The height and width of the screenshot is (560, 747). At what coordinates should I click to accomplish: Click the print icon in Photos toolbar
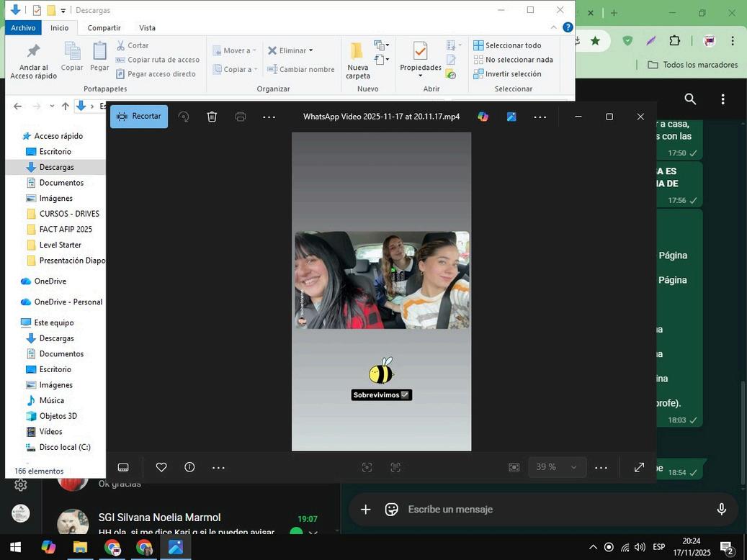pyautogui.click(x=241, y=117)
